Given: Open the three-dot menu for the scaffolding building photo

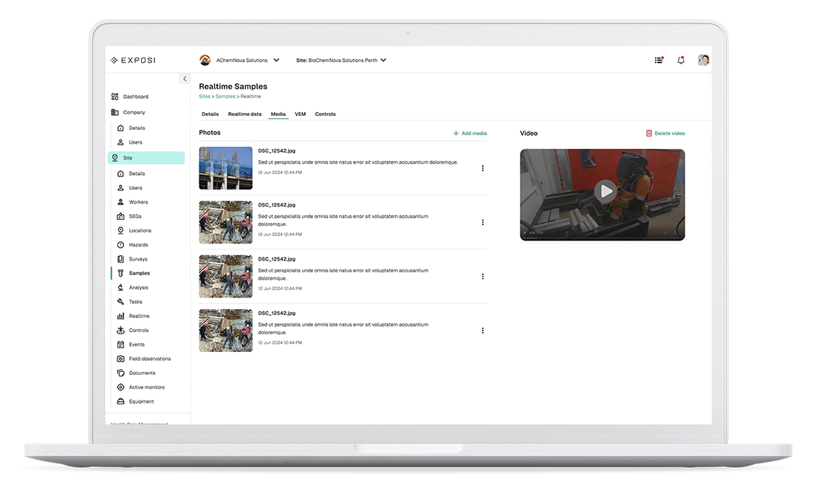Looking at the screenshot, I should (x=483, y=168).
